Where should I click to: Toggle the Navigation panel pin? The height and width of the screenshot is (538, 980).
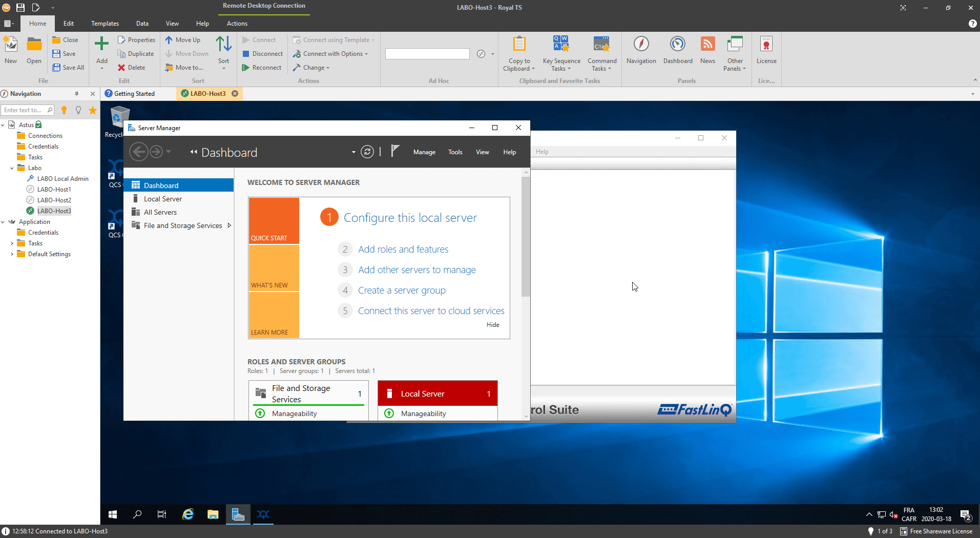[77, 94]
